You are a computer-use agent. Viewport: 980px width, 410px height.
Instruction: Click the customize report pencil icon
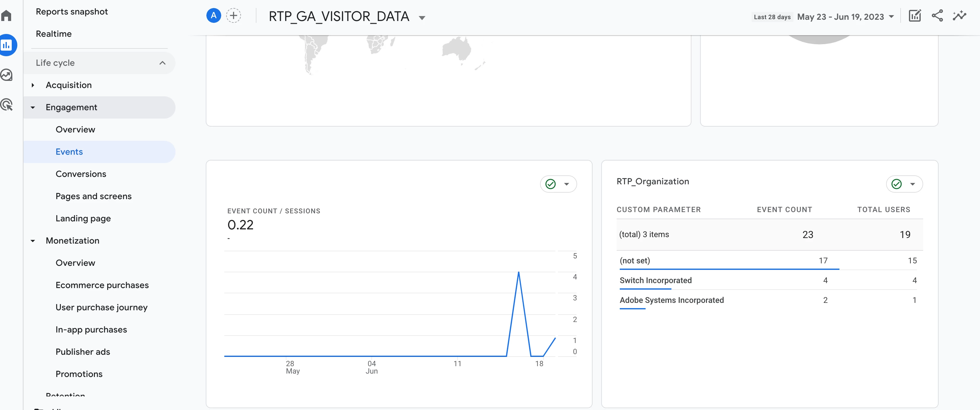tap(915, 16)
